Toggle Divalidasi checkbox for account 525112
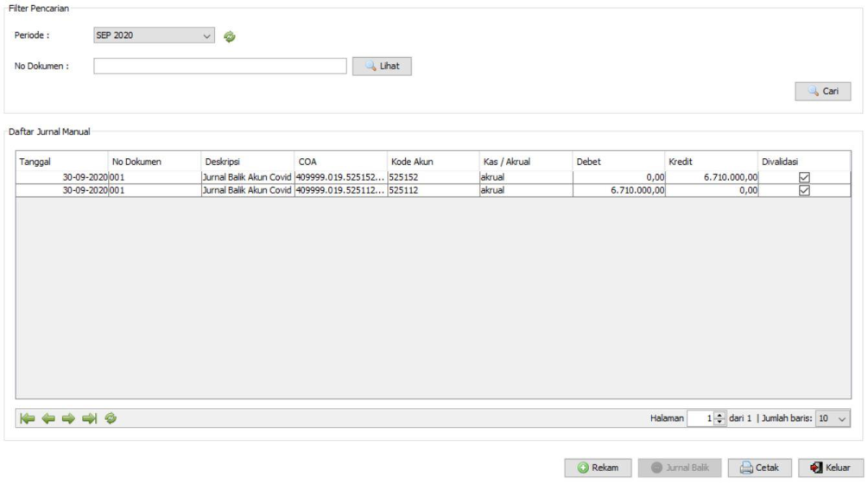 coord(805,191)
